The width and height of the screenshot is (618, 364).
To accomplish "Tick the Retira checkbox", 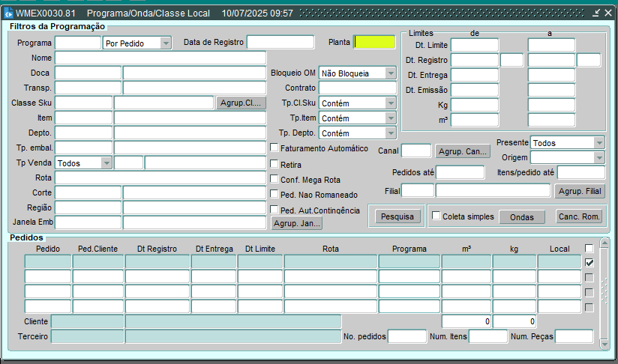I will coord(274,164).
